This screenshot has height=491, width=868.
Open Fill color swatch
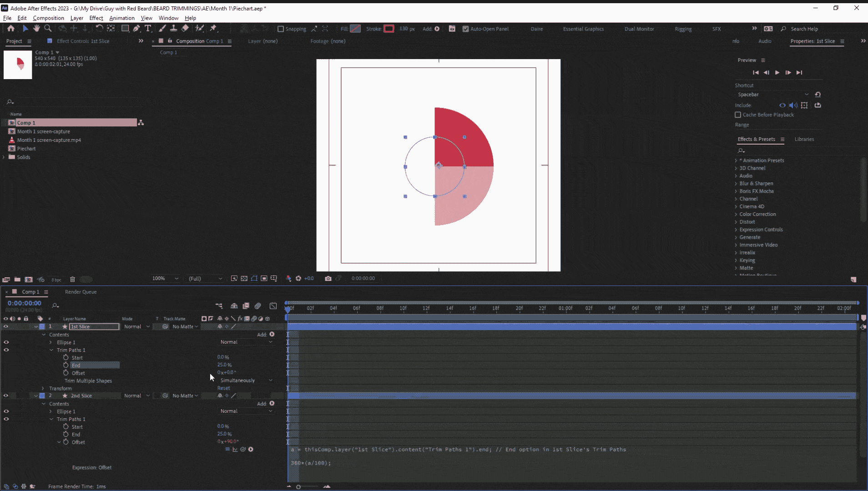(x=355, y=29)
